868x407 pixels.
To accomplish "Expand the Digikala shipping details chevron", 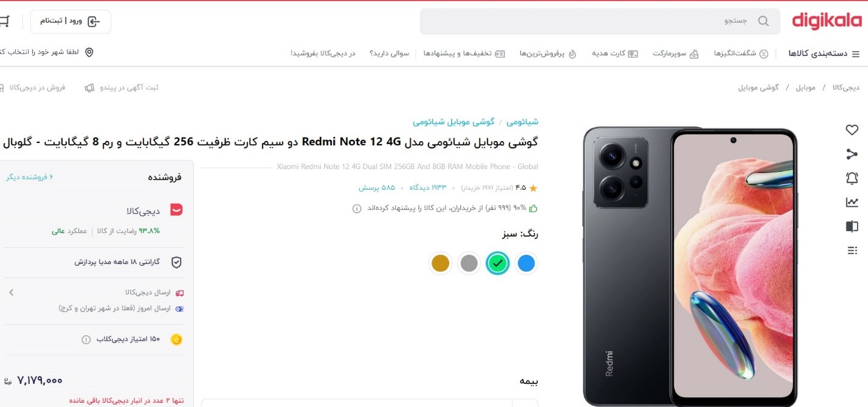I will pos(11,293).
